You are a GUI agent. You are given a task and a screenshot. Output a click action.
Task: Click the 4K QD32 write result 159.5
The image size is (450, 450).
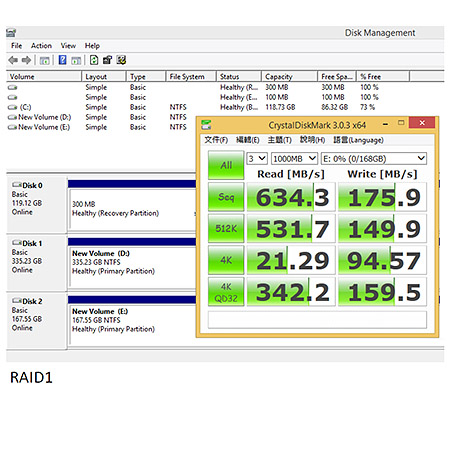point(382,292)
